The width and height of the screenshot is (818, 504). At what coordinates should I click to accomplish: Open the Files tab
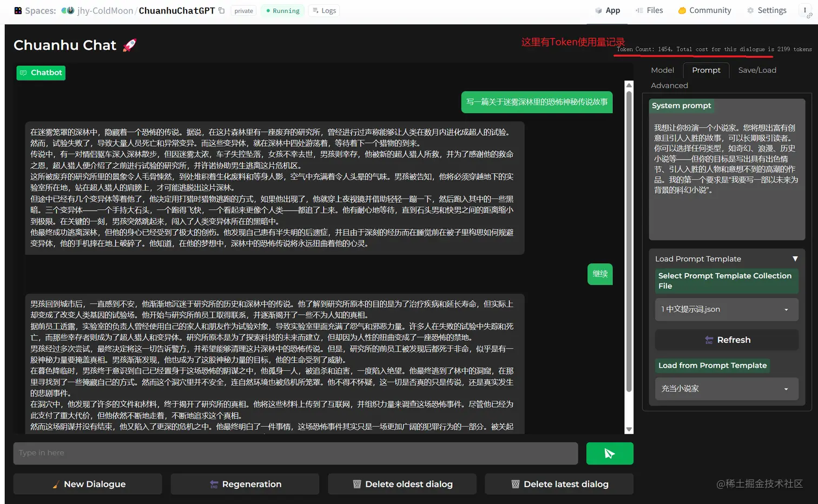tap(649, 10)
